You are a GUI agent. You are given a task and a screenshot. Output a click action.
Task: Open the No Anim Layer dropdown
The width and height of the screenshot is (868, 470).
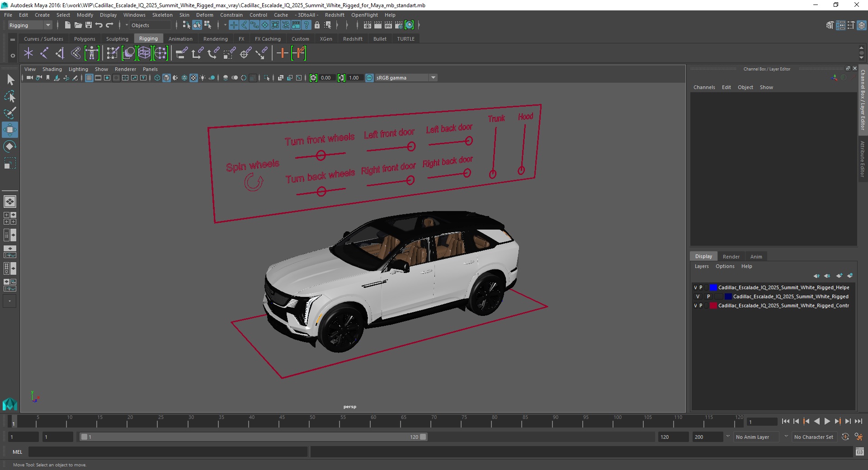(x=756, y=437)
